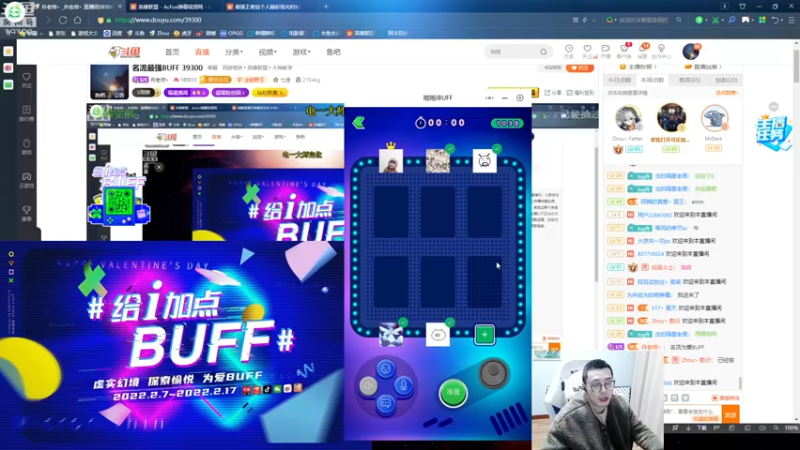Click the streamer room cover thumbnail

(x=109, y=82)
